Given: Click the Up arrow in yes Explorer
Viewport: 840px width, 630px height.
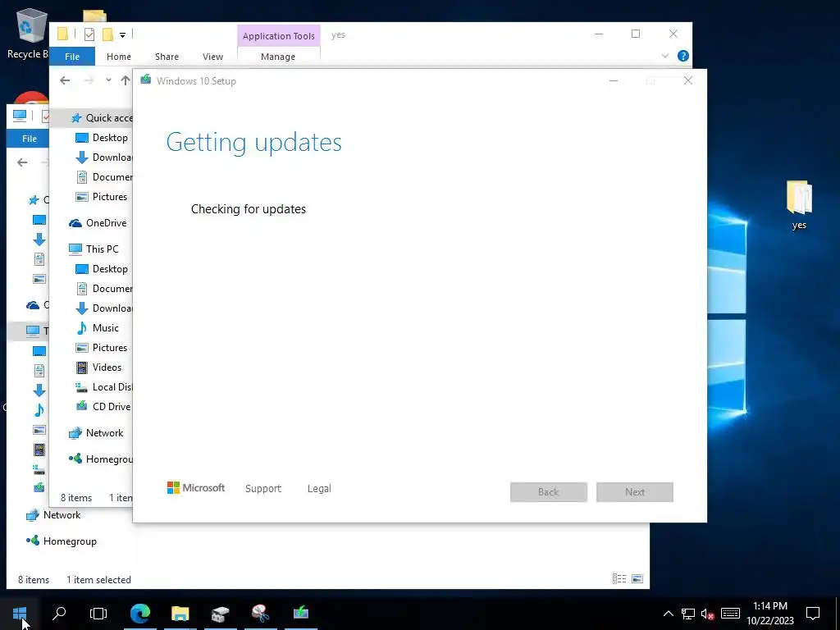Looking at the screenshot, I should pos(126,80).
